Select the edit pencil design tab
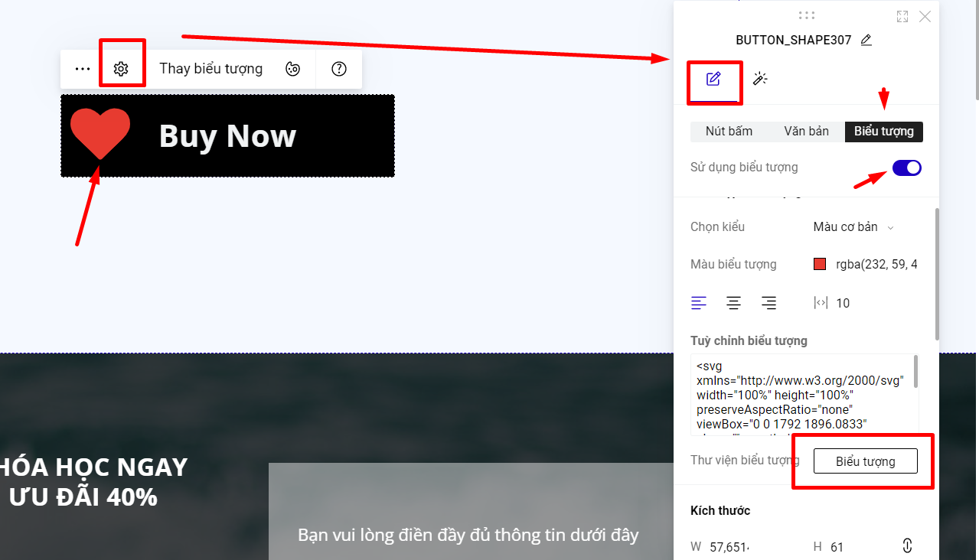Viewport: 979px width, 560px height. pyautogui.click(x=713, y=79)
